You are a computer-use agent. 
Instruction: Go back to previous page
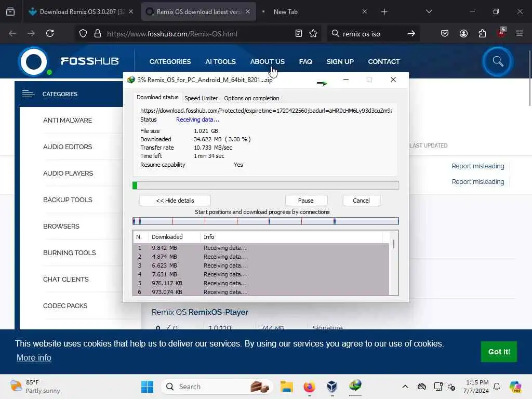coord(12,33)
